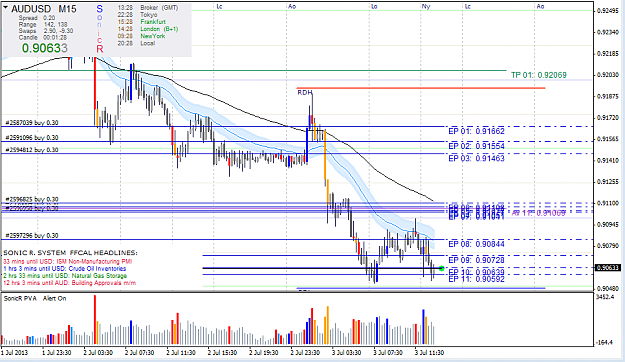This screenshot has width=625, height=362.
Task: Select the EP 09: 0.90728 entry label
Action: click(x=476, y=260)
